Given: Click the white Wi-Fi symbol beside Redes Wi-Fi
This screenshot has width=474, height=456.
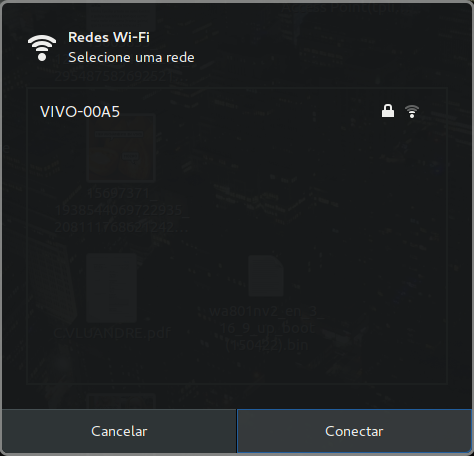Looking at the screenshot, I should point(42,48).
